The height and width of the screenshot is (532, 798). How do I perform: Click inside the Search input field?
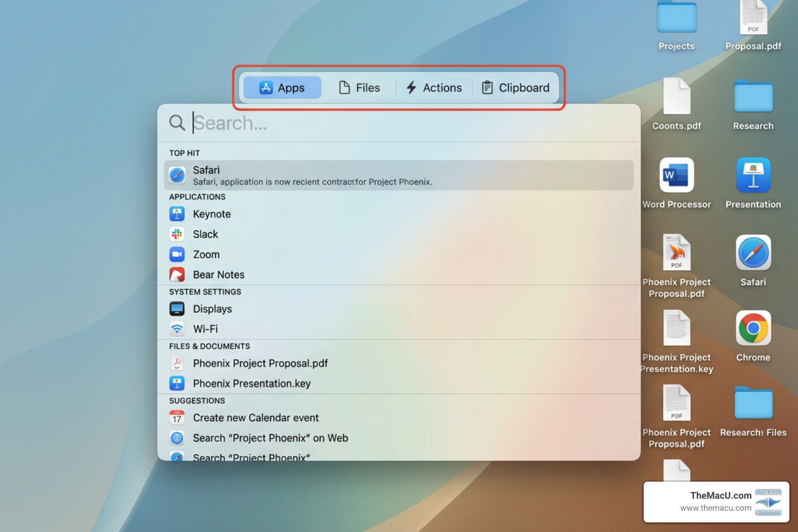click(312, 123)
